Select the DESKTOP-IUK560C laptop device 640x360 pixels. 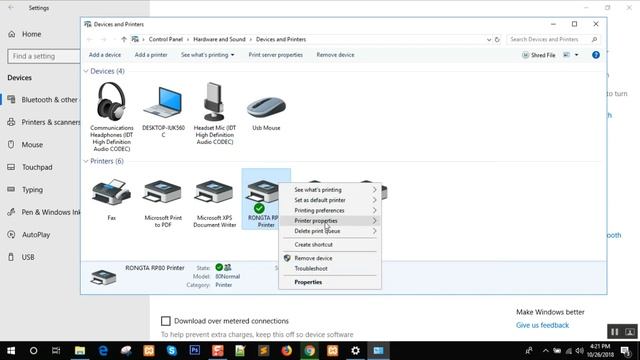[x=162, y=102]
